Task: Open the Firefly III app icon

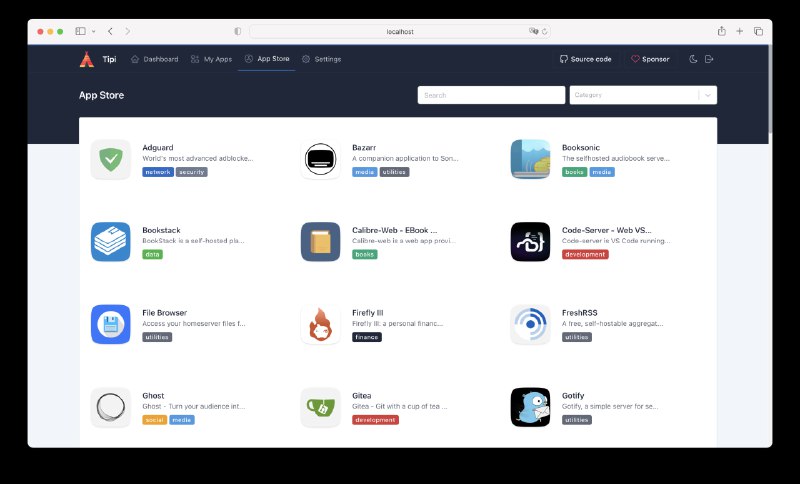Action: pos(320,325)
